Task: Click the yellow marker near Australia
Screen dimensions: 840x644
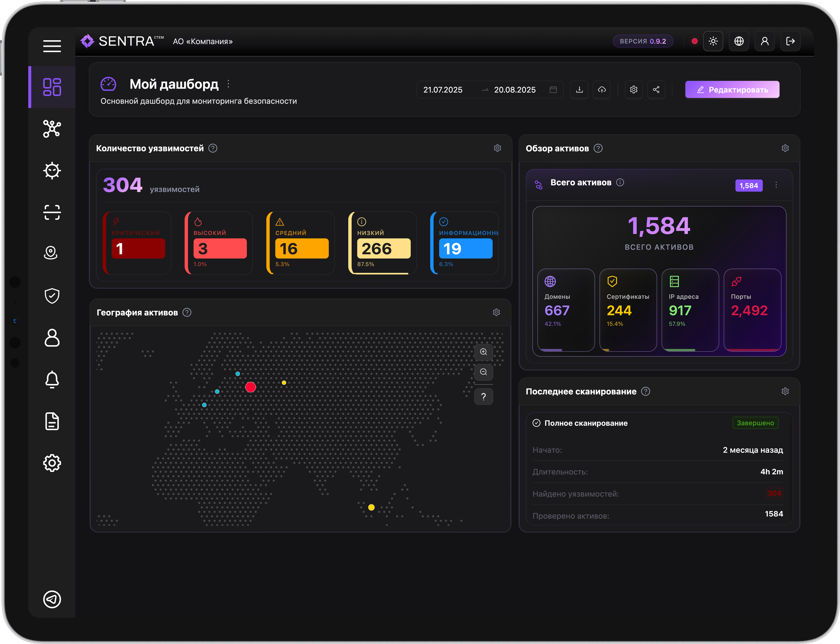Action: (371, 507)
